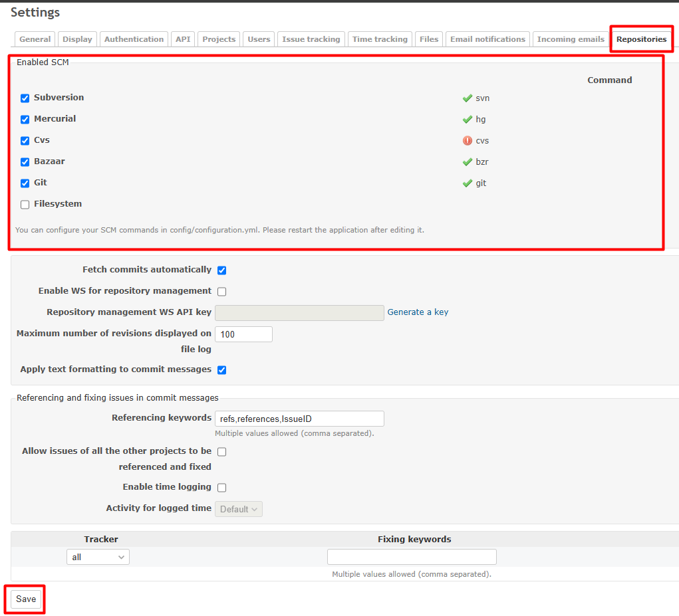Click the Generate a key link

pyautogui.click(x=418, y=312)
